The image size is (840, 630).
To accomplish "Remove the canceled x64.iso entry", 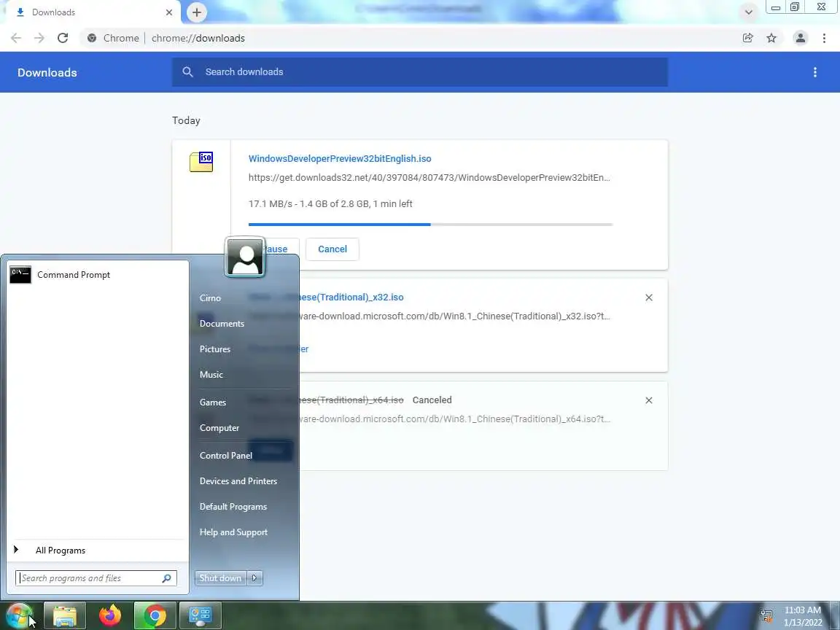I will pos(649,400).
